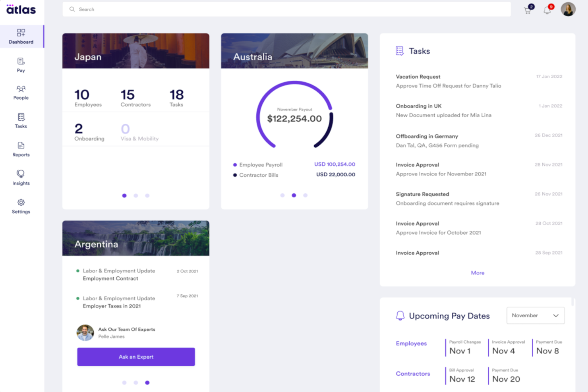This screenshot has width=588, height=392.
Task: Open the shopping cart with 2 items
Action: 527,9
